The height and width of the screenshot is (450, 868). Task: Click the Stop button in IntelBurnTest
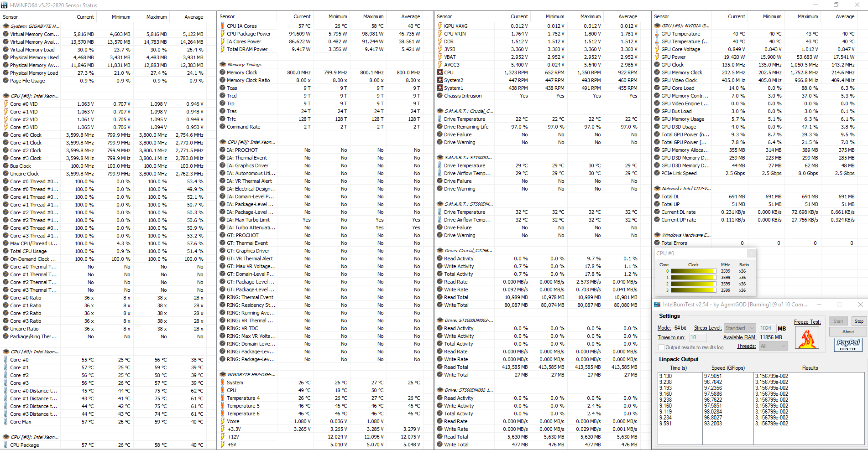pos(859,321)
